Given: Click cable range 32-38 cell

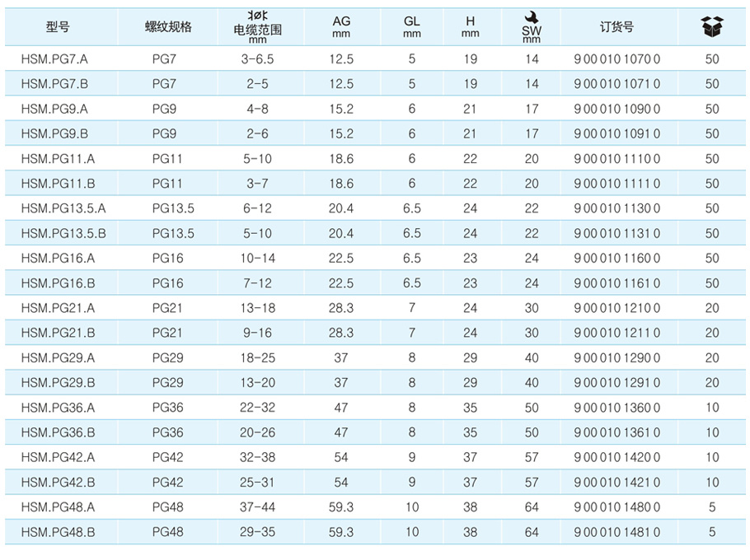Looking at the screenshot, I should (257, 457).
